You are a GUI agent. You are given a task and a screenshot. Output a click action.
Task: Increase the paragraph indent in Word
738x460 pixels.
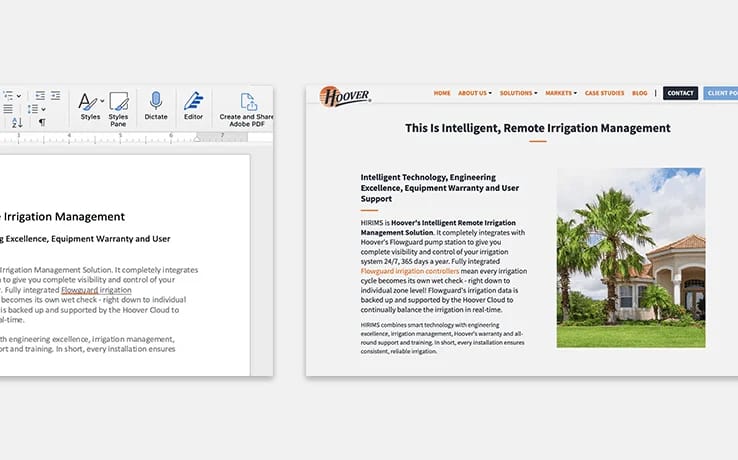point(56,96)
